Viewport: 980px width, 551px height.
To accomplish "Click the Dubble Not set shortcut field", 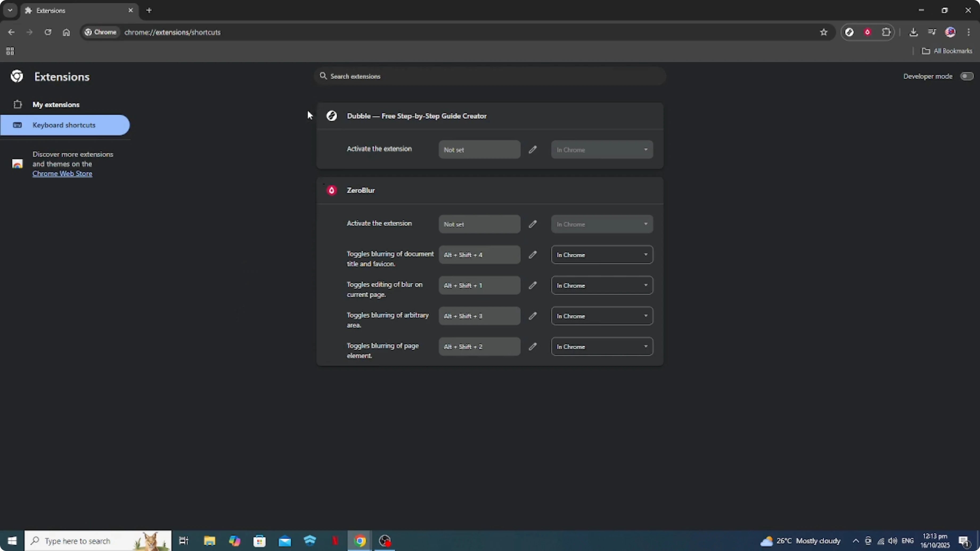I will [479, 149].
